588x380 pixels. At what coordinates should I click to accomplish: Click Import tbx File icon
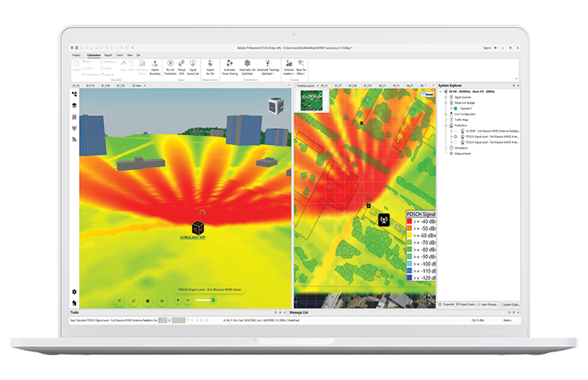click(210, 67)
